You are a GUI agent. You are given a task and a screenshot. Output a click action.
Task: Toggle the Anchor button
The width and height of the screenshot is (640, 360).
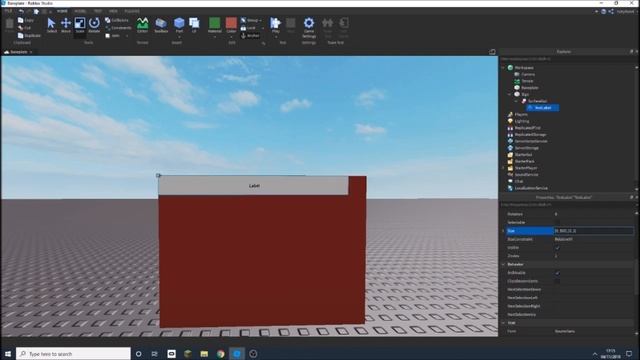250,36
